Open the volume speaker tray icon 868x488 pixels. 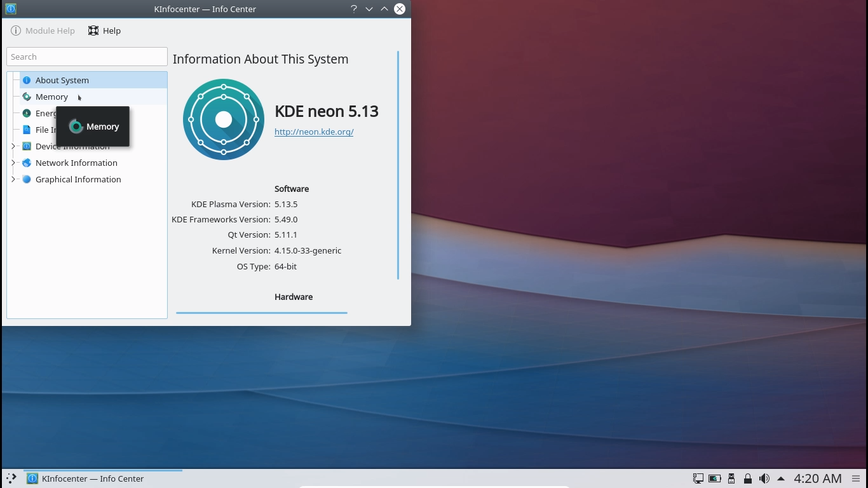point(764,478)
